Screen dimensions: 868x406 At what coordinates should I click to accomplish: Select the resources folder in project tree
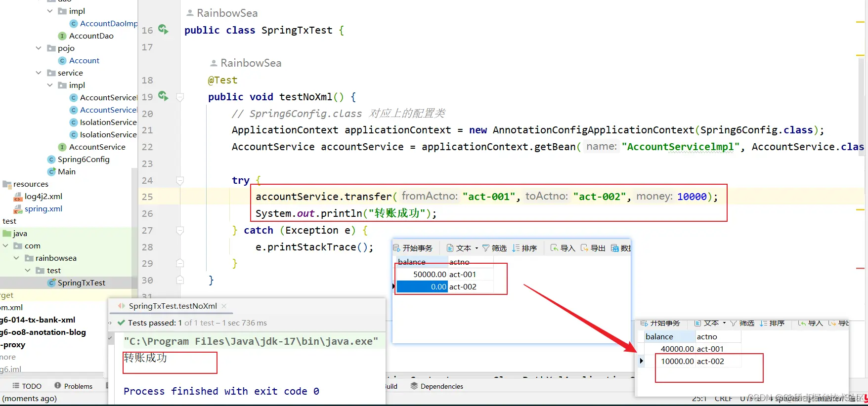coord(31,184)
